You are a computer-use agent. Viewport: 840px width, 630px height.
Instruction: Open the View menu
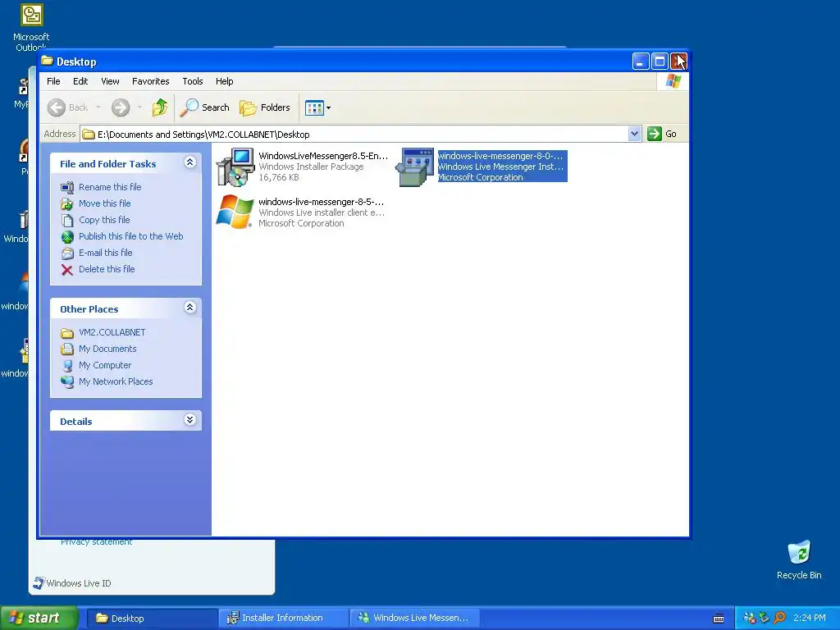(x=110, y=81)
